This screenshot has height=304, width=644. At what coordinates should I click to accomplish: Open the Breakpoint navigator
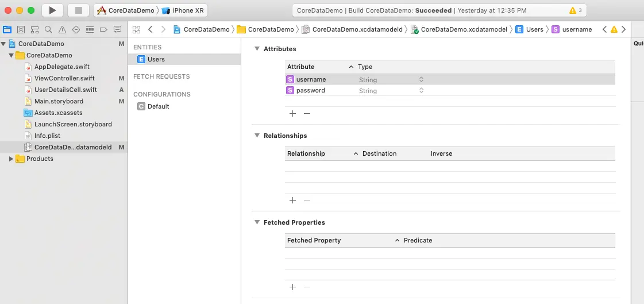point(103,29)
